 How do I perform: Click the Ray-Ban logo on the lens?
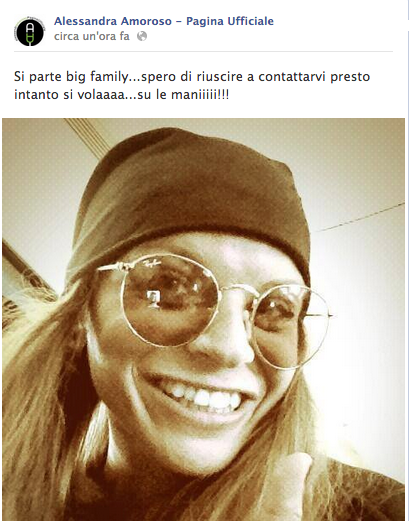coord(152,264)
